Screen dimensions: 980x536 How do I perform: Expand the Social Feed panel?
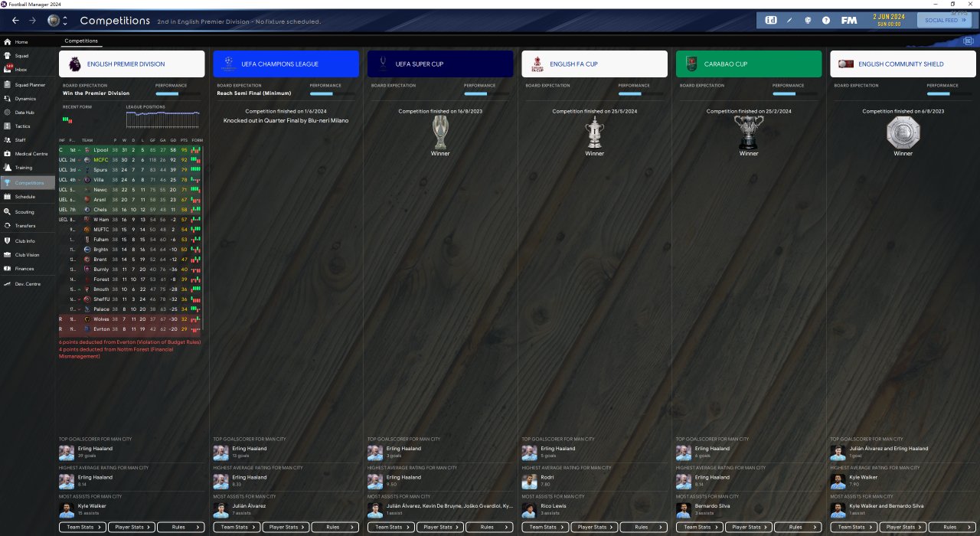point(945,21)
